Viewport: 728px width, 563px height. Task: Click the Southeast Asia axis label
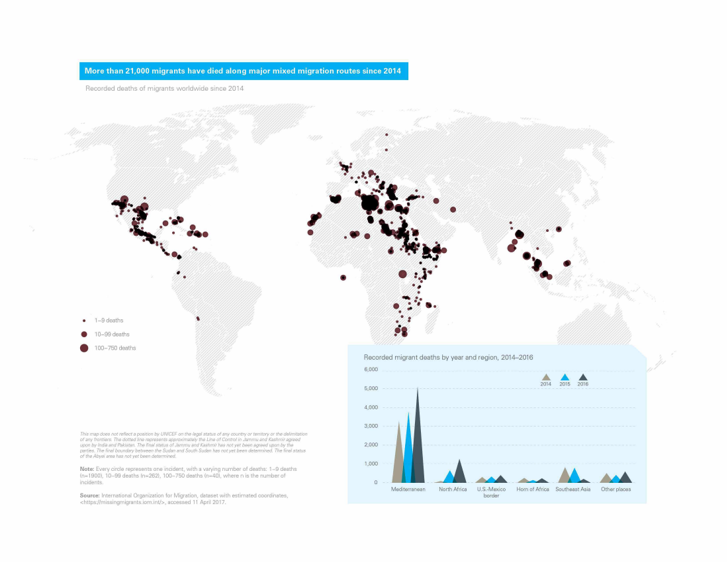pos(573,489)
